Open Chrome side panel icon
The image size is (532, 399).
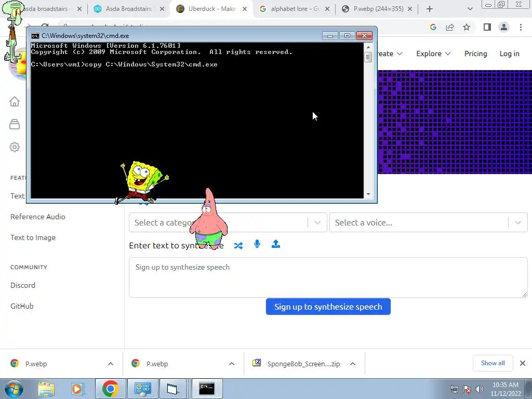coord(487,27)
